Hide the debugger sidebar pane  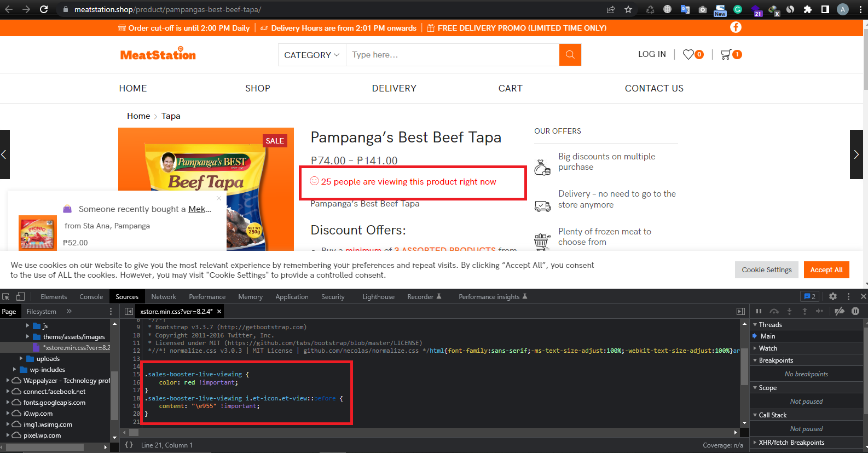pos(740,311)
